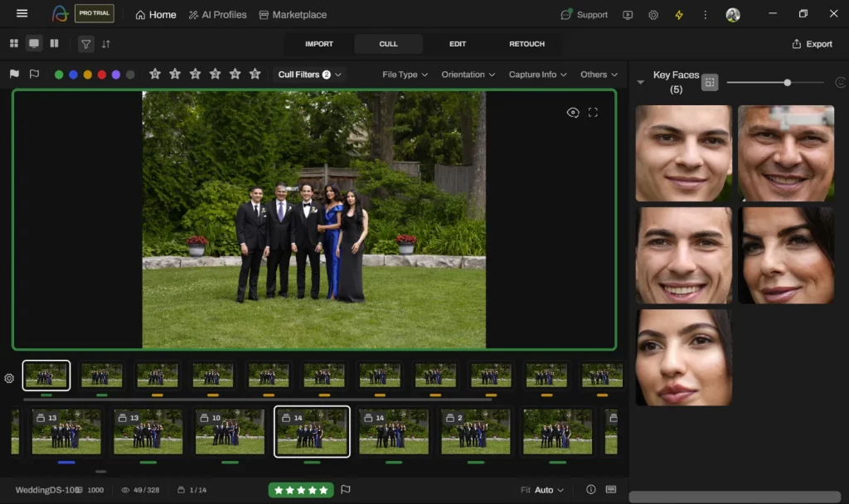This screenshot has width=849, height=504.
Task: Click the Export button
Action: point(813,44)
